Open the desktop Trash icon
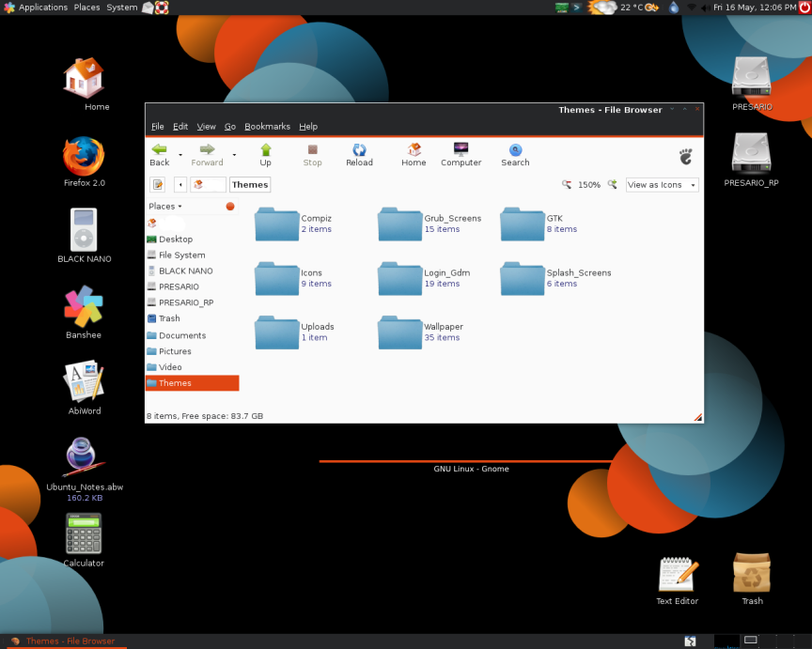The width and height of the screenshot is (812, 649). tap(752, 579)
